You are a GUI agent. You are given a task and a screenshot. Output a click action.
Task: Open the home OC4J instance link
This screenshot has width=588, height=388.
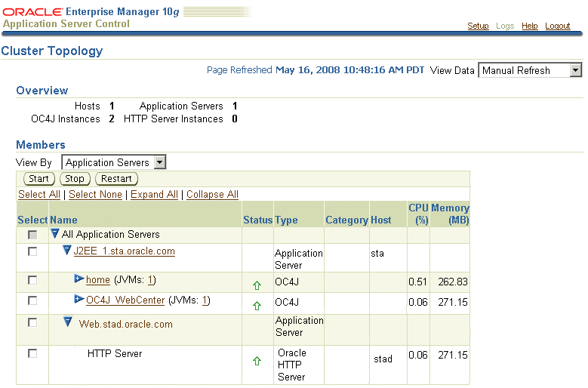pos(98,279)
